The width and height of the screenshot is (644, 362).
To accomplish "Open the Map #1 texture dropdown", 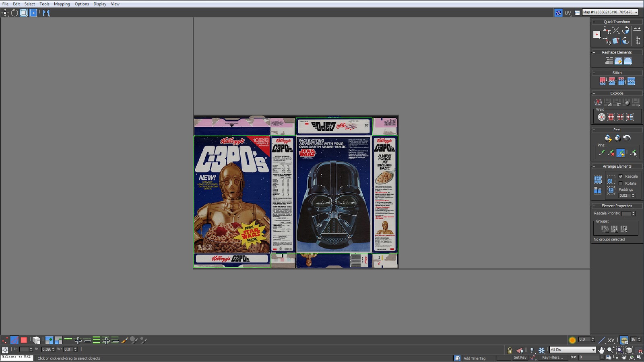I will pyautogui.click(x=611, y=12).
